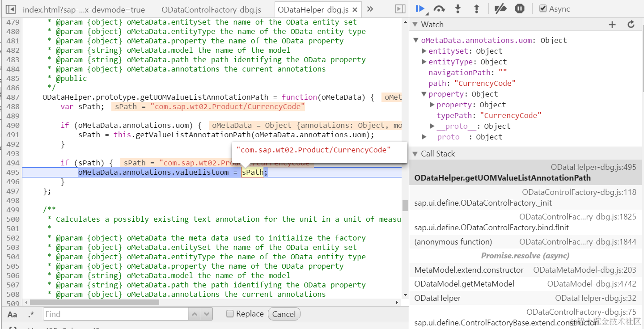
Task: Refresh watch expressions
Action: (x=631, y=25)
